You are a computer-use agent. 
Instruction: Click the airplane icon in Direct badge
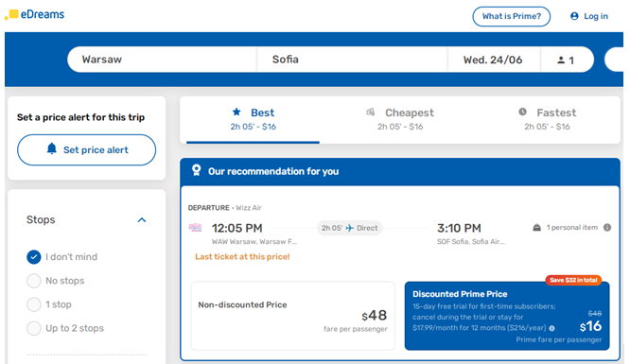point(350,228)
